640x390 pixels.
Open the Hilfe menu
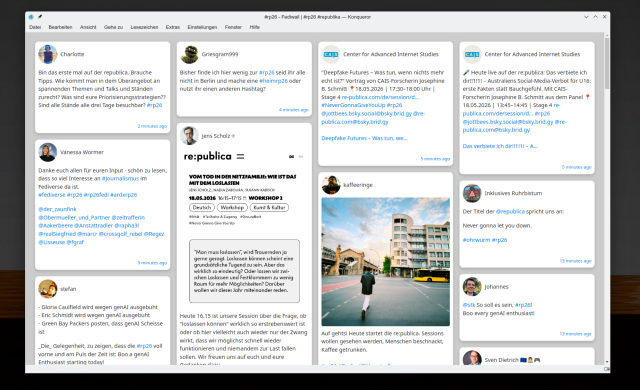pyautogui.click(x=254, y=27)
